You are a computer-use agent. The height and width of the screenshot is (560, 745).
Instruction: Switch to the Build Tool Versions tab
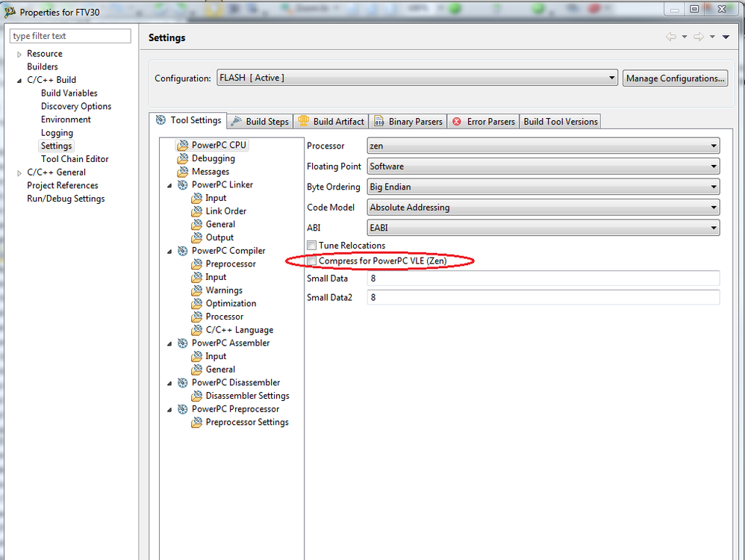point(561,122)
